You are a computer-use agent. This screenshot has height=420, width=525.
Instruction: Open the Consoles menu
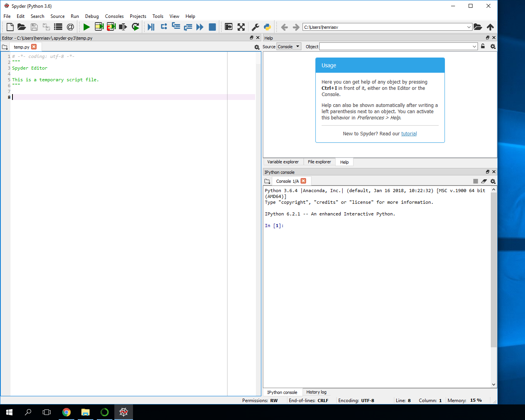(114, 16)
